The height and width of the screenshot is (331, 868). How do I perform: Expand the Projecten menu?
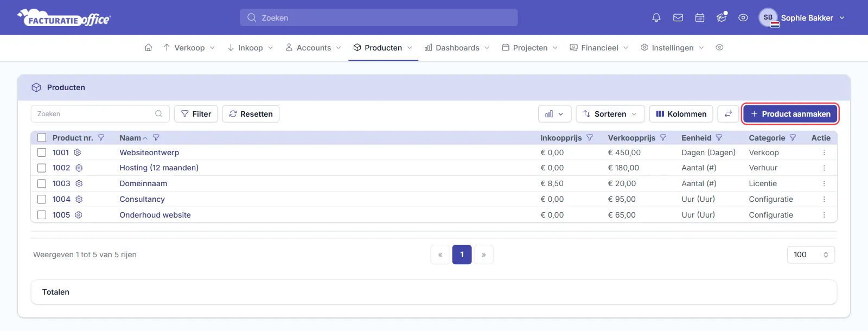pyautogui.click(x=529, y=48)
